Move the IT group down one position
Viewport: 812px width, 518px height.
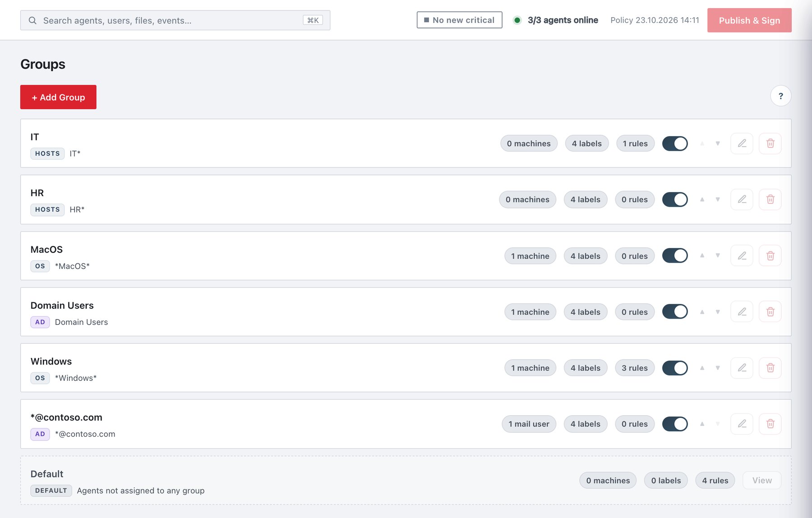coord(718,143)
